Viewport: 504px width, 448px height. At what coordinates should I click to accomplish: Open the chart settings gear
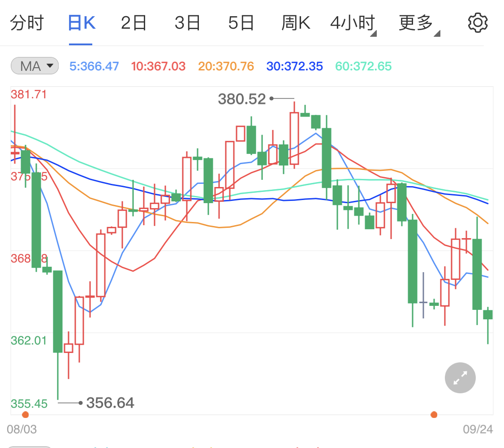[477, 22]
